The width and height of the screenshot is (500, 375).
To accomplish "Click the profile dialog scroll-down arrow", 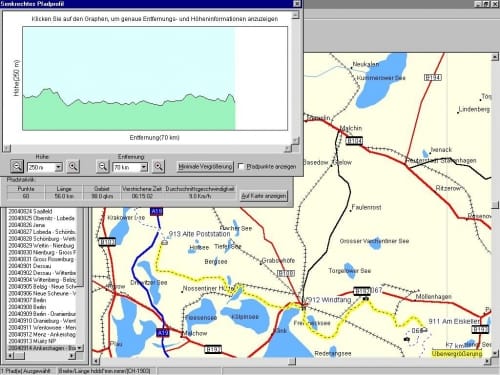I will tap(295, 140).
